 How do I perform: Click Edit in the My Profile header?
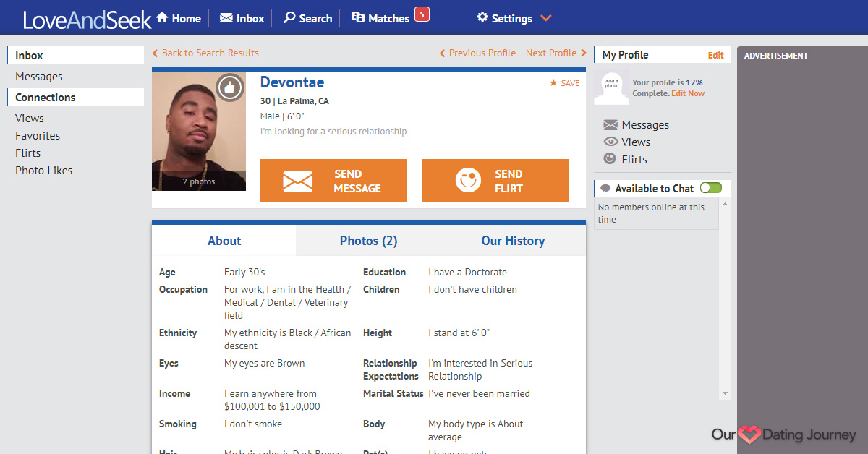(x=715, y=55)
